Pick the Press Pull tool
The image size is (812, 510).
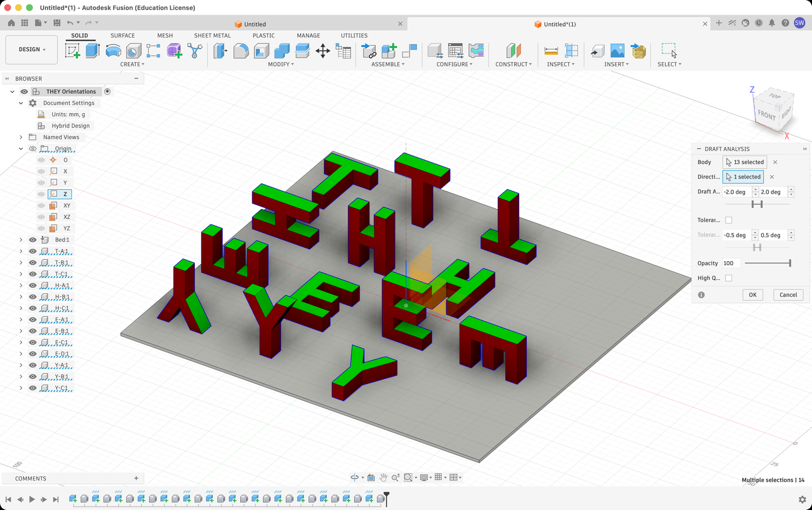pos(220,50)
